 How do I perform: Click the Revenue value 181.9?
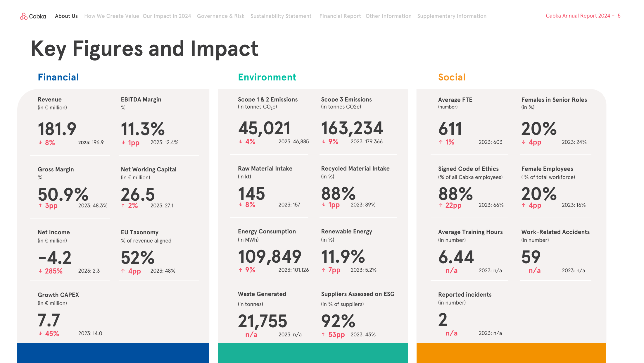pyautogui.click(x=57, y=129)
